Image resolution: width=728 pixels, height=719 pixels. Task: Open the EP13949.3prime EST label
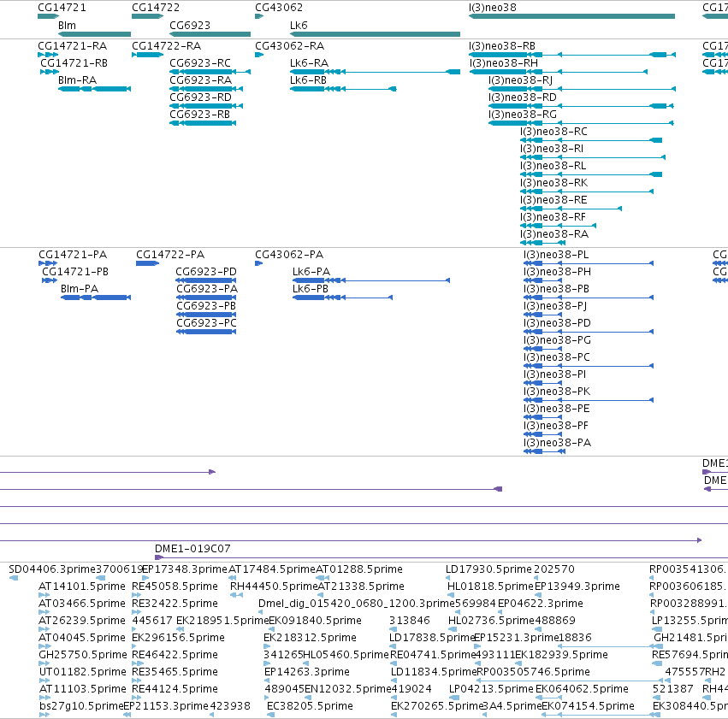pos(577,586)
